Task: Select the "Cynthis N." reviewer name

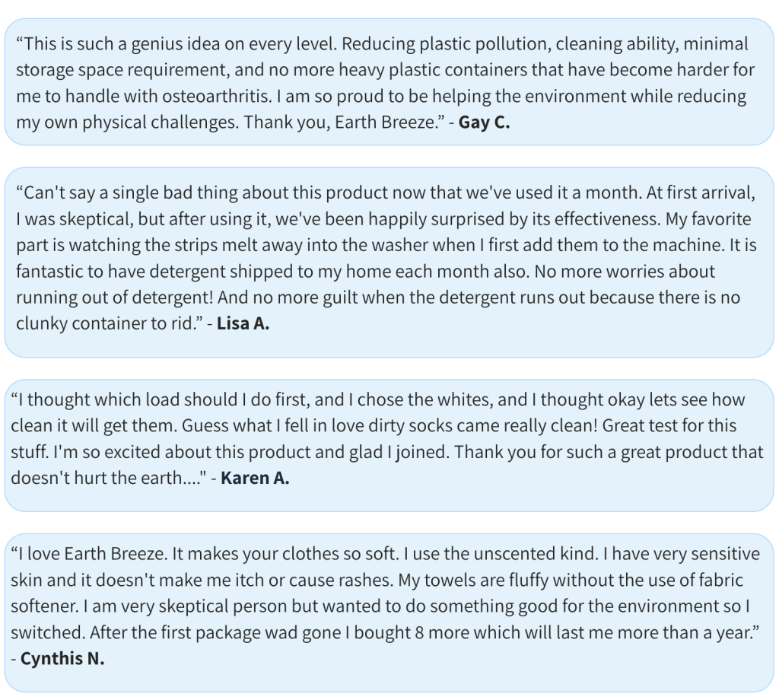Action: 62,659
